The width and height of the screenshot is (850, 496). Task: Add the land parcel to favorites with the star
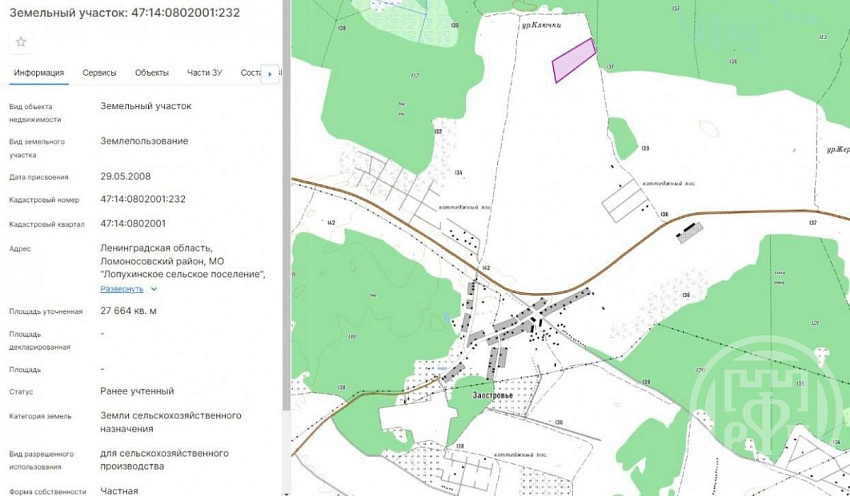[x=21, y=42]
